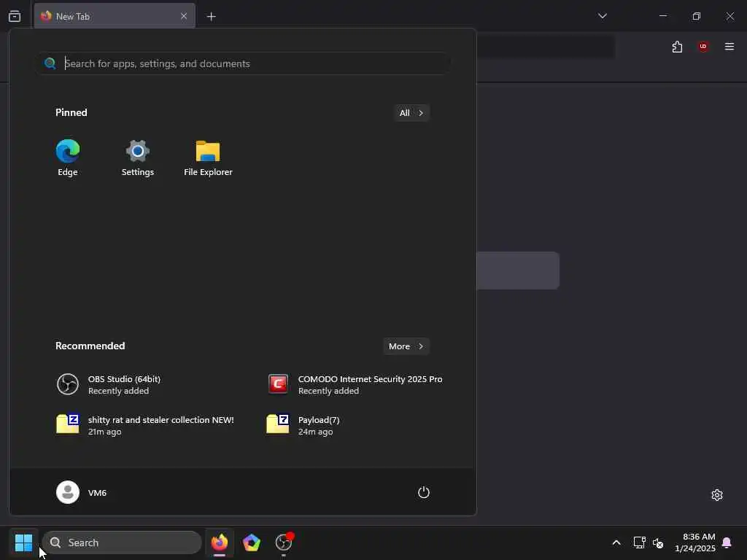Open the Firefox extensions puzzle icon
Screen dimensions: 747x560
[x=677, y=47]
